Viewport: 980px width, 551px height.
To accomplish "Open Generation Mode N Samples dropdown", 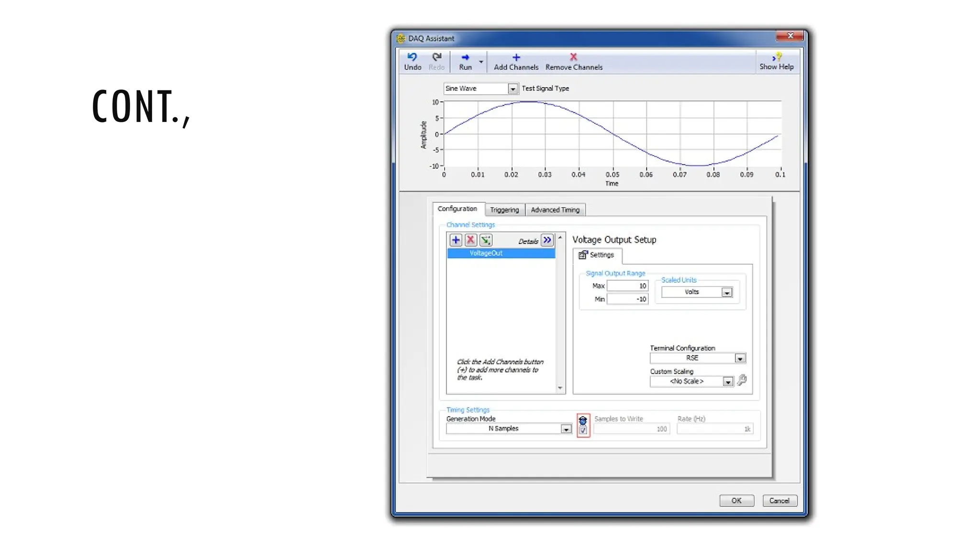I will click(566, 429).
